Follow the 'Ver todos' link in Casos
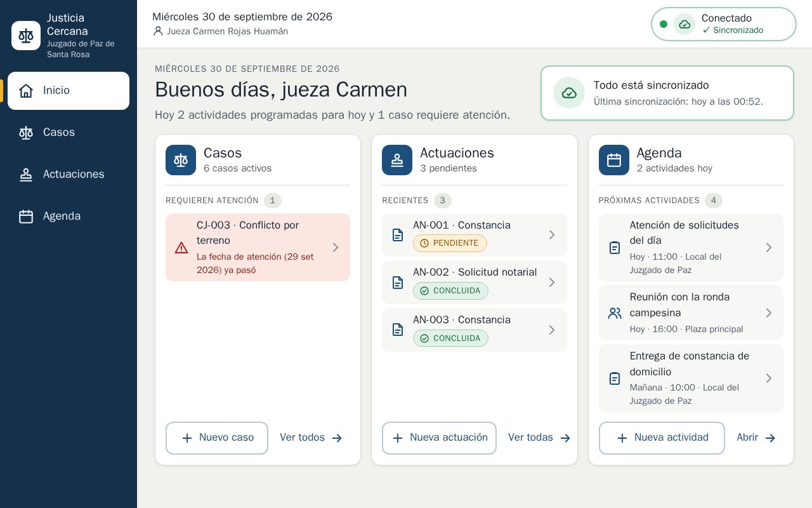Viewport: 812px width, 508px height. point(311,438)
